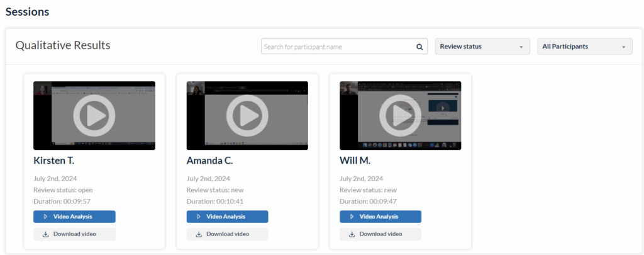This screenshot has height=255, width=644.
Task: Click download icon under Kirsten T.
Action: [x=45, y=234]
